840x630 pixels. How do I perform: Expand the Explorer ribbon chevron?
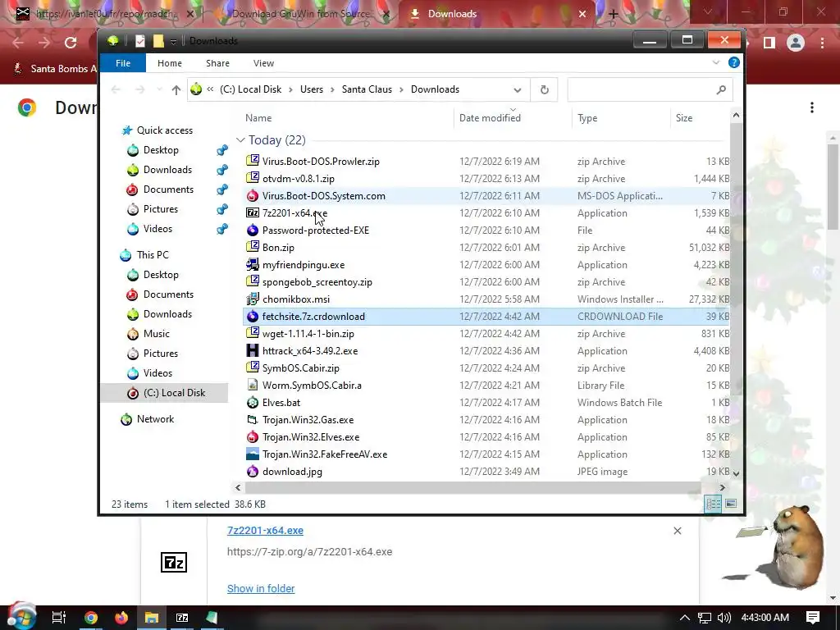715,62
